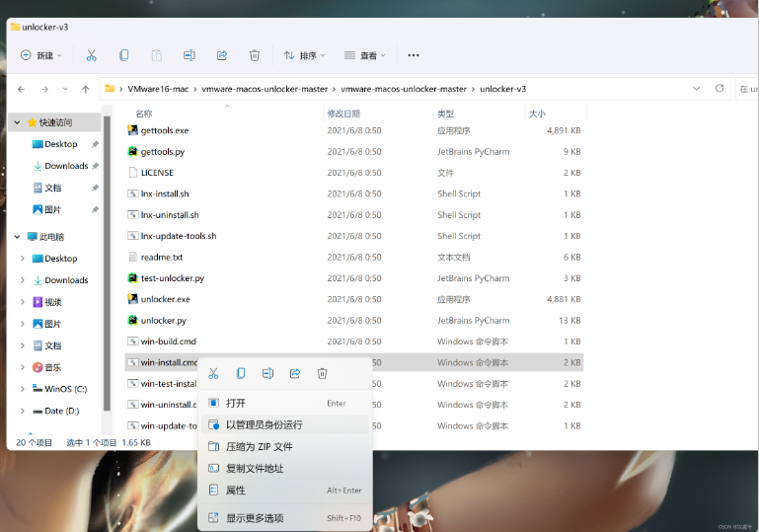Open the 新建 (New) dropdown
This screenshot has height=532, width=759.
click(41, 55)
